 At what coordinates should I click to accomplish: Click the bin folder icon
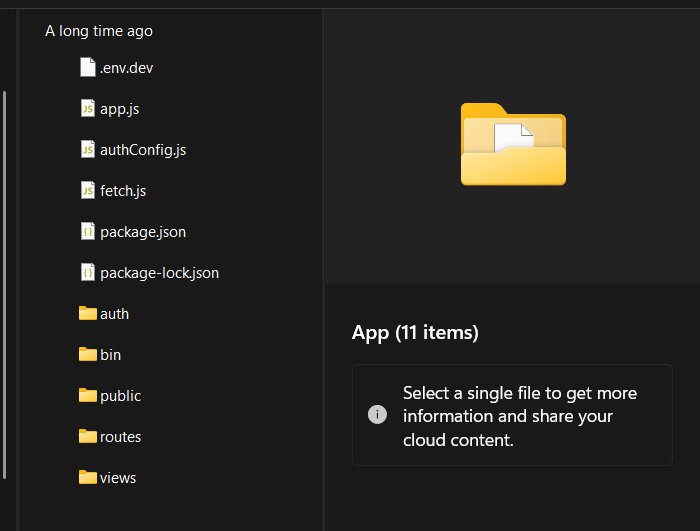click(x=88, y=355)
